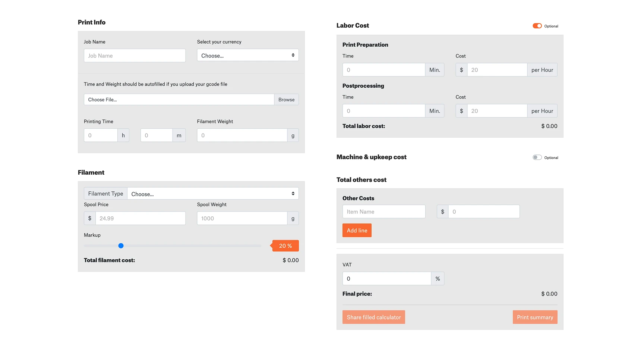644x347 pixels.
Task: Focus the Job Name input field
Action: pyautogui.click(x=135, y=56)
